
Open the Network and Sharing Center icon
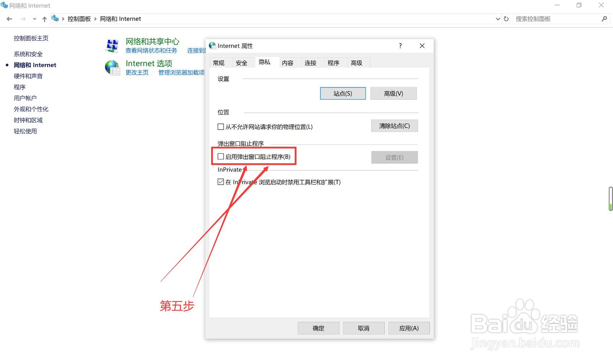[x=112, y=45]
